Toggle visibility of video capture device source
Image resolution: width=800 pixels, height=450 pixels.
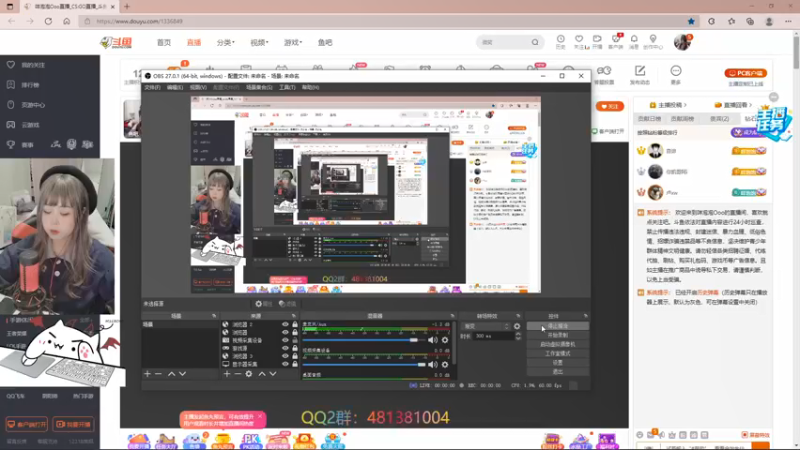[x=285, y=340]
